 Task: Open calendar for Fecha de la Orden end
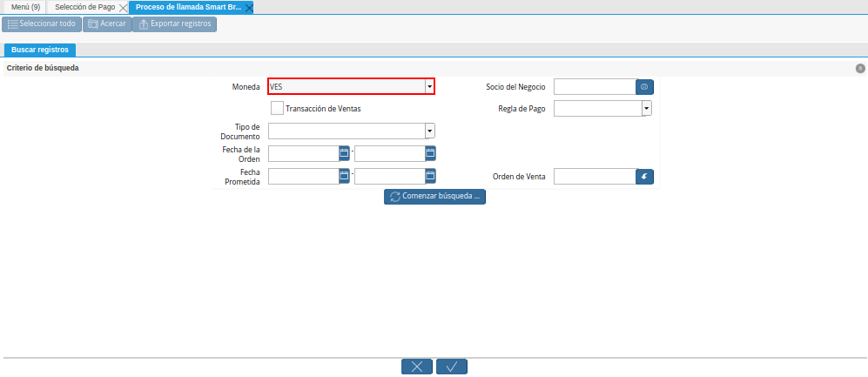[x=430, y=153]
